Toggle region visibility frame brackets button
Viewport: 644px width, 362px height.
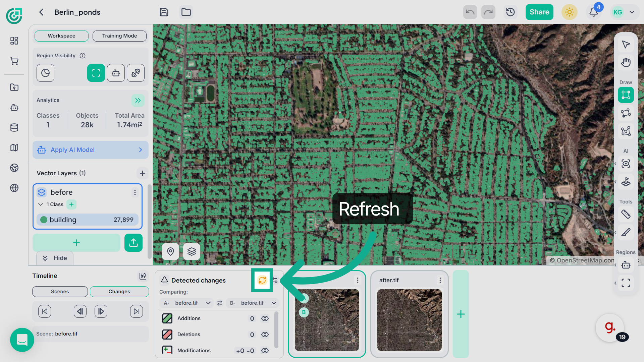tap(96, 73)
